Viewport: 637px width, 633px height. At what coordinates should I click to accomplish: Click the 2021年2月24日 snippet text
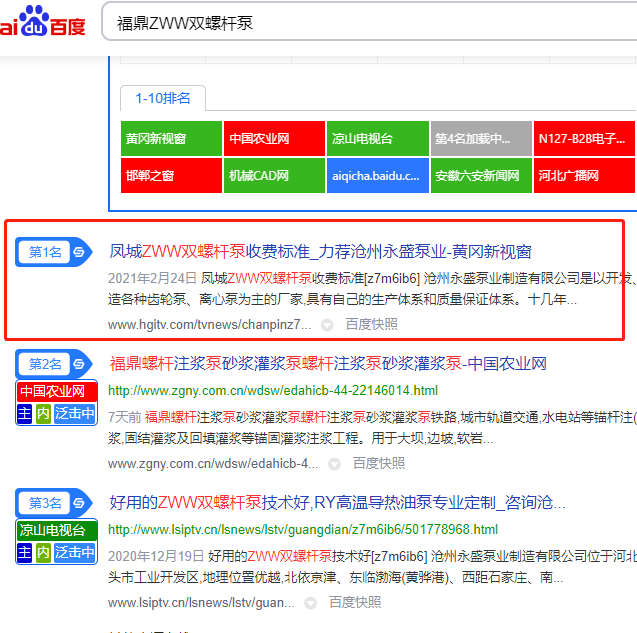click(x=152, y=278)
